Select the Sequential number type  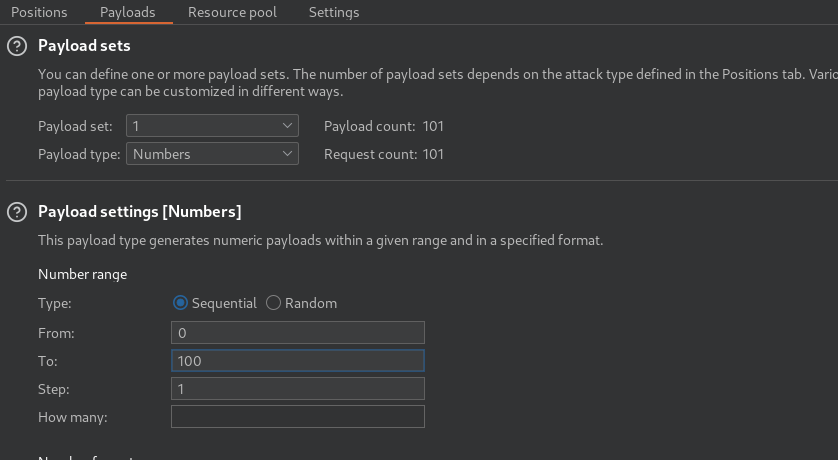tap(181, 303)
